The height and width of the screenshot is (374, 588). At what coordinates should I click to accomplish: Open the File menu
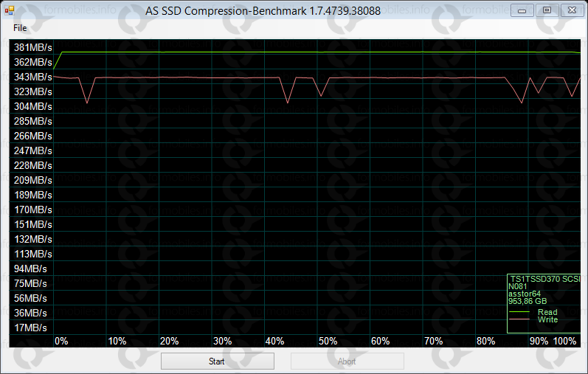[x=19, y=27]
